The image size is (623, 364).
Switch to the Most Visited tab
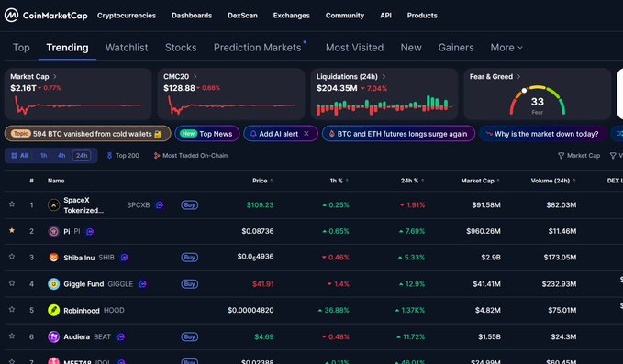[354, 48]
